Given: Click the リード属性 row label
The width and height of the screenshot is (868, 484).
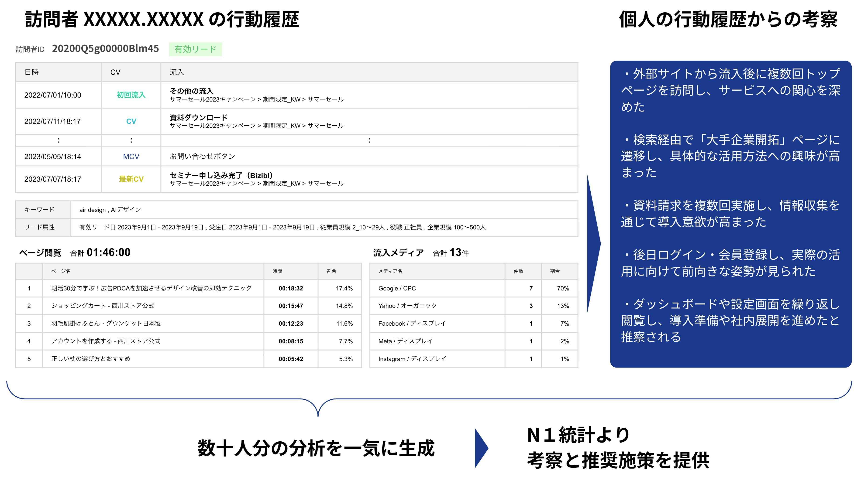Looking at the screenshot, I should coord(39,227).
